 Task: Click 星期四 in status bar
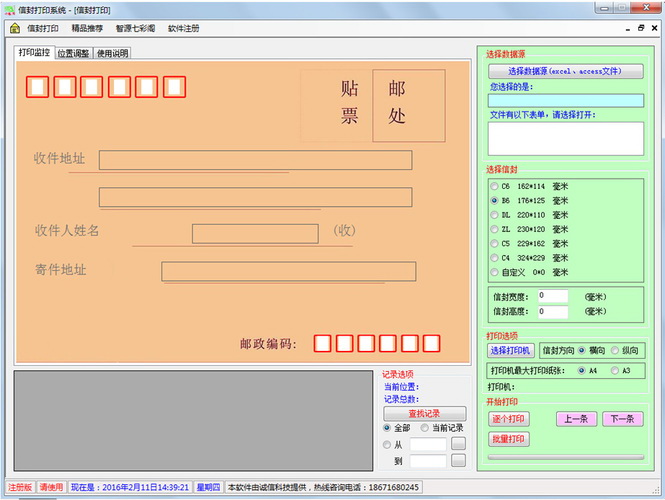(x=208, y=487)
